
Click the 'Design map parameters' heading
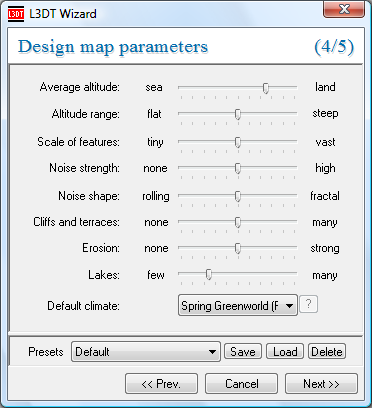point(113,47)
